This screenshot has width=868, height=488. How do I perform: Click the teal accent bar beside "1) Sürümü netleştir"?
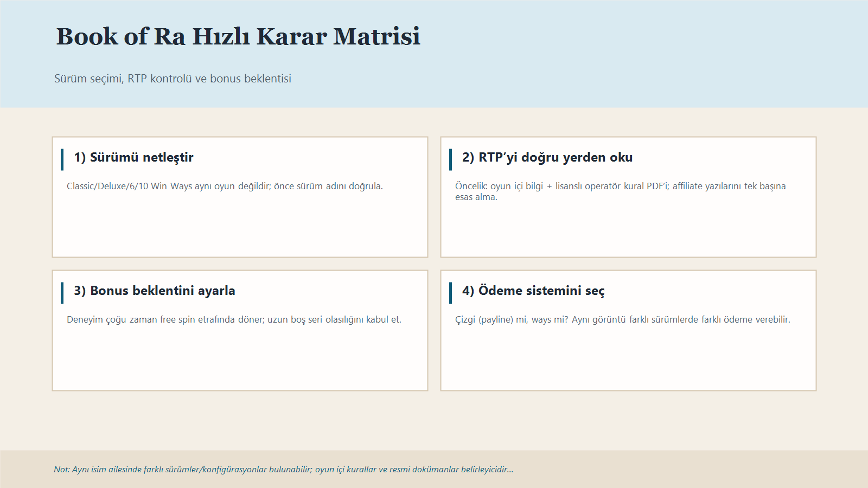pos(62,158)
